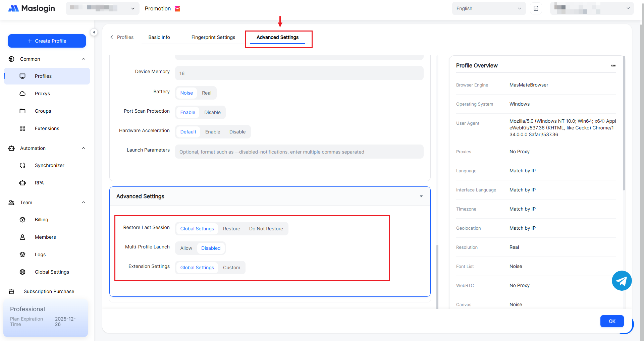Set Multi-Profile Launch to Allow

coord(186,248)
